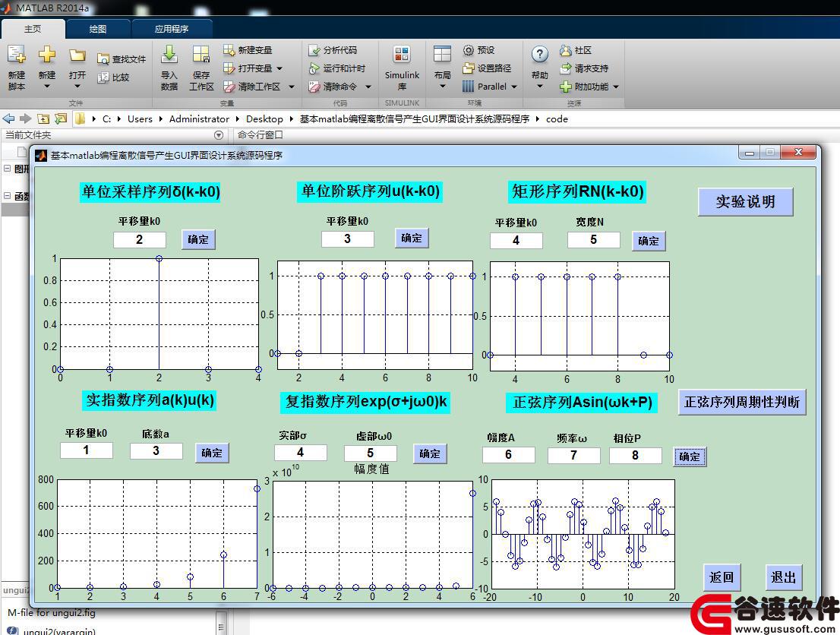Click unit sample shift k0 field

tap(139, 239)
